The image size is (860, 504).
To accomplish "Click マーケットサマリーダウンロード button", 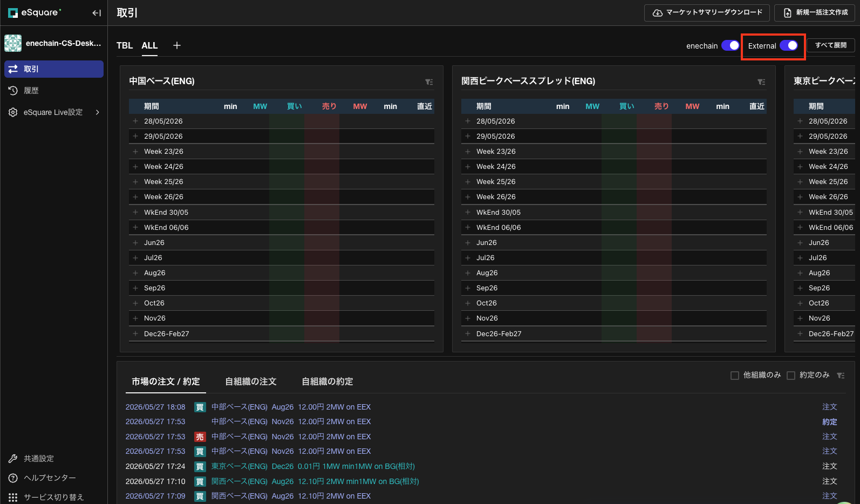I will [707, 12].
